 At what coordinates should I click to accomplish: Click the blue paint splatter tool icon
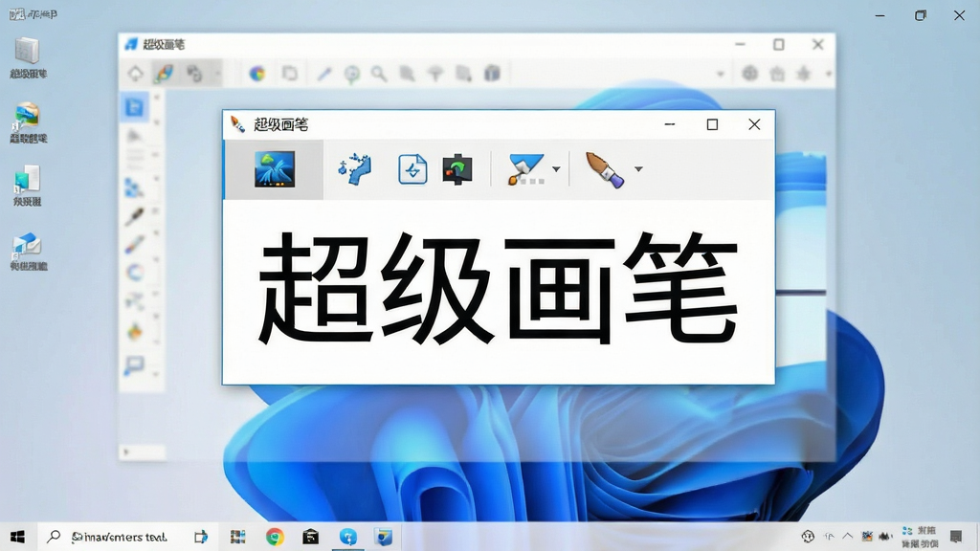tap(355, 168)
